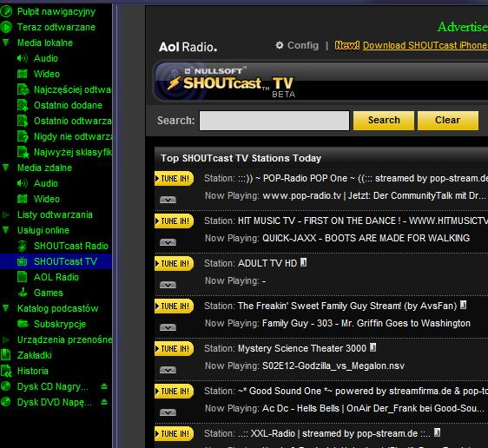Expand the Urządzenia przenośne tree node

(x=5, y=339)
